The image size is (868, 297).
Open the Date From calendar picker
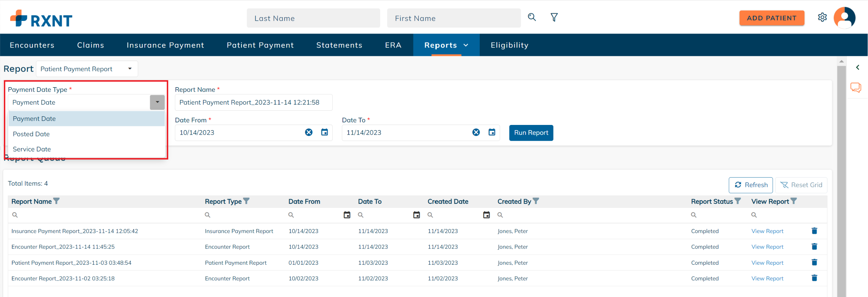point(324,132)
